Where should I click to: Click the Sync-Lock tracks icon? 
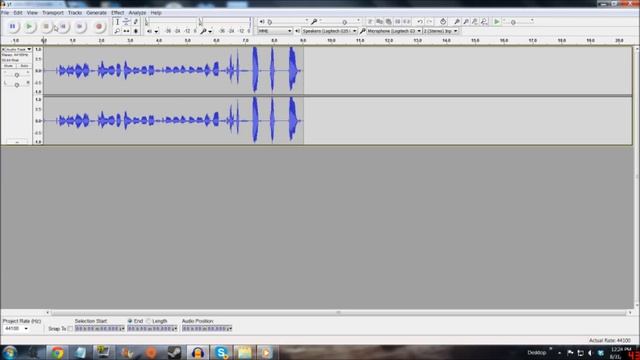click(443, 22)
